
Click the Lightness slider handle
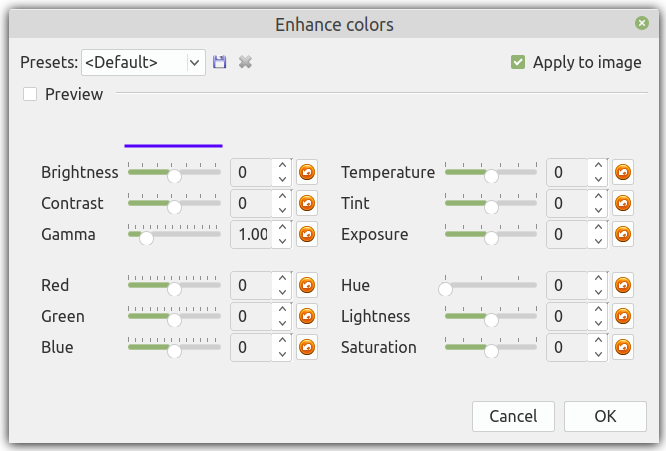491,316
